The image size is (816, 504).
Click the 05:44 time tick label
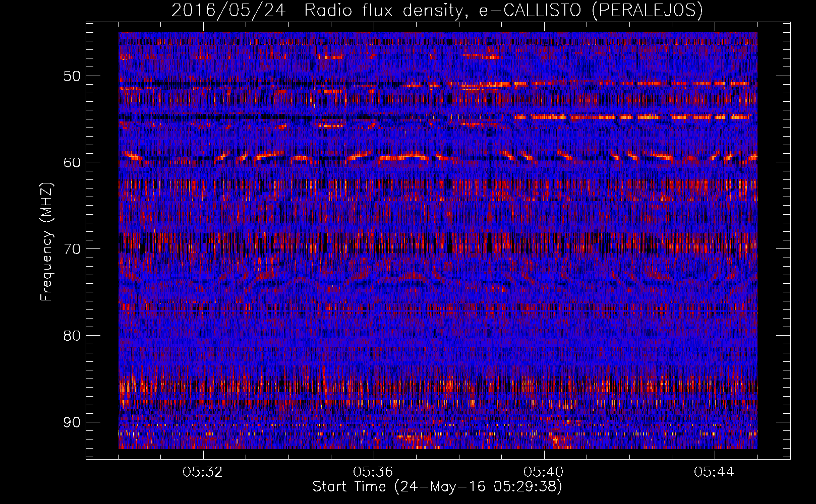click(x=714, y=472)
